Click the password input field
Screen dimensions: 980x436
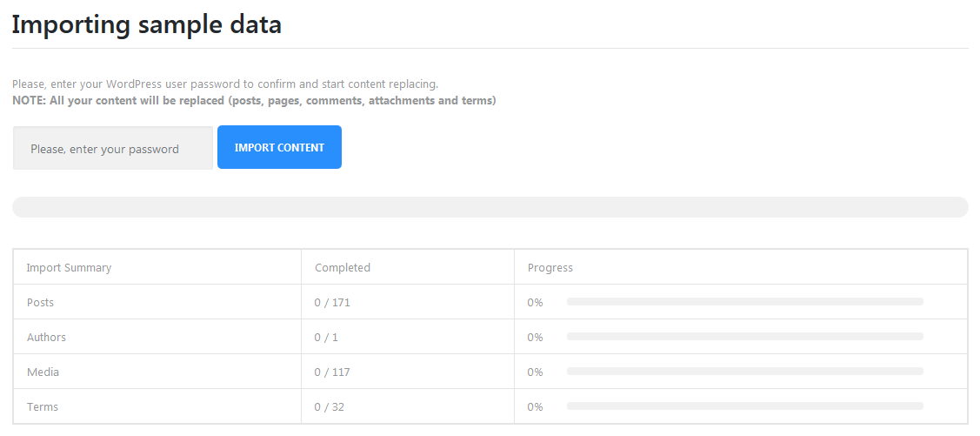tap(113, 149)
